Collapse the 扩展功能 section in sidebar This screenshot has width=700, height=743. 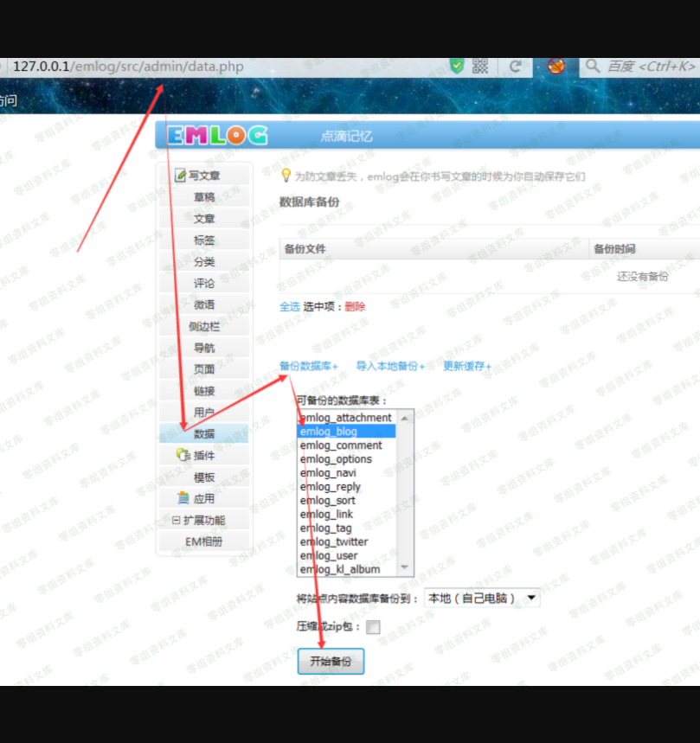[177, 521]
